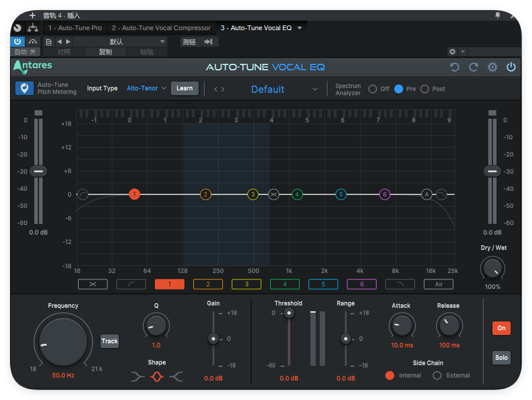
Task: Open host preset 默认 dropdown
Action: point(119,42)
